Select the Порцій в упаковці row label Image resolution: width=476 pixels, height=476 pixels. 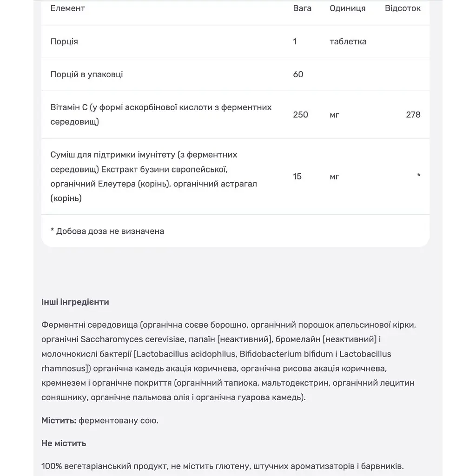(x=86, y=74)
